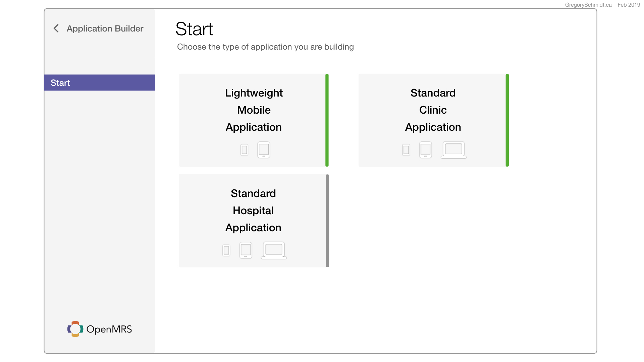644x362 pixels.
Task: Click the phone icon in Standard Hospital card
Action: (226, 250)
